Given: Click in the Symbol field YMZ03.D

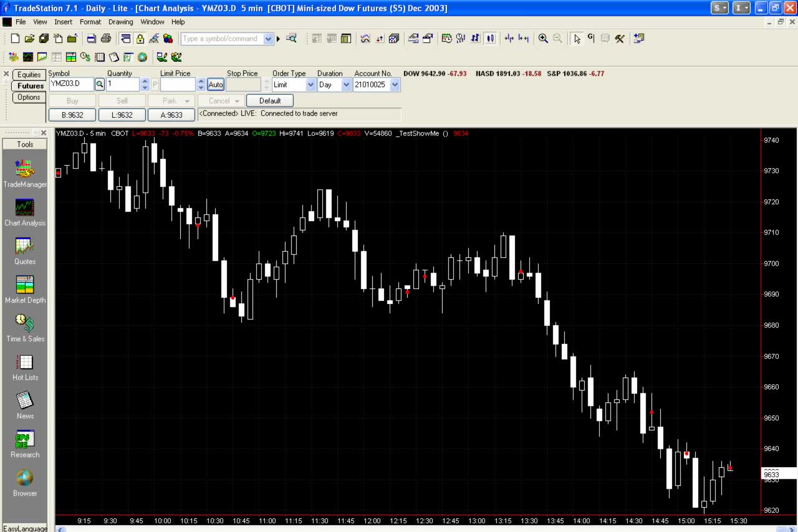Looking at the screenshot, I should (71, 85).
